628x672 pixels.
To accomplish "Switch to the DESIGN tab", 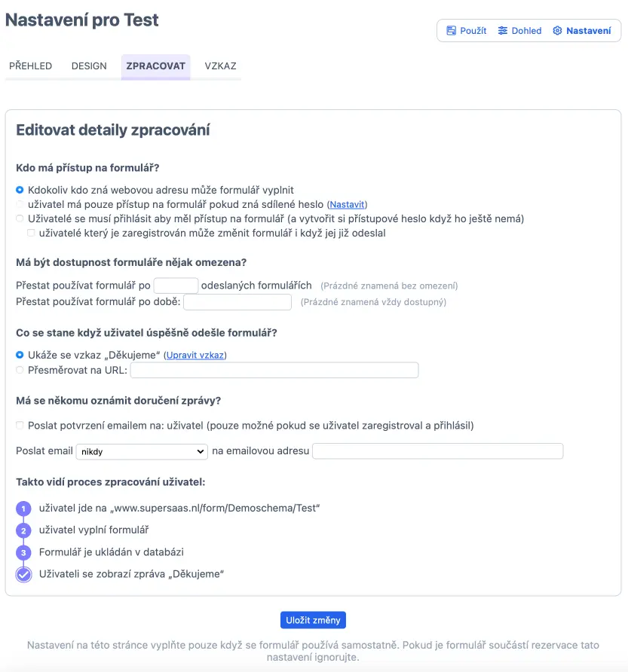I will pyautogui.click(x=89, y=66).
